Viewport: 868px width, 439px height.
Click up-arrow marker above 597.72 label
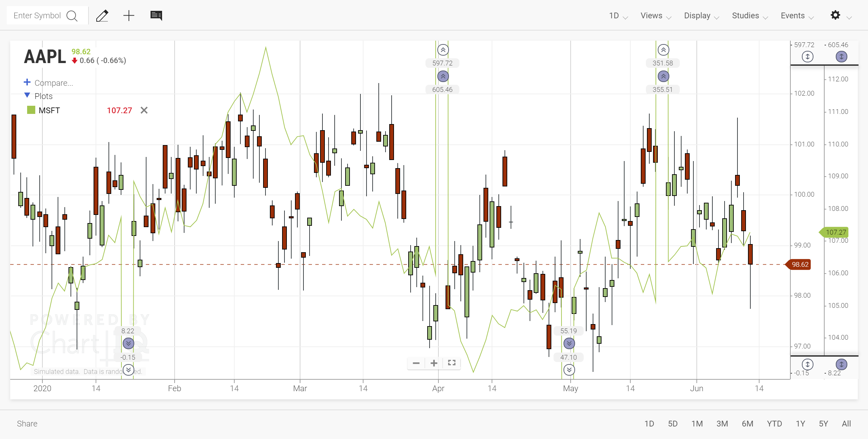(443, 50)
